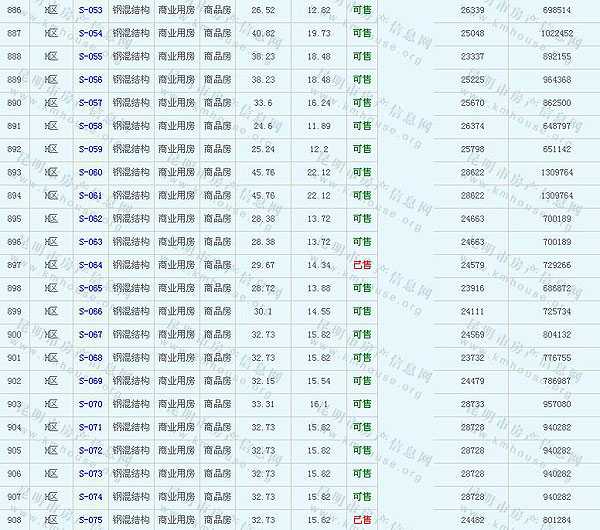The image size is (600, 530).
Task: Click the 已售 status in row 896
Action: [361, 242]
